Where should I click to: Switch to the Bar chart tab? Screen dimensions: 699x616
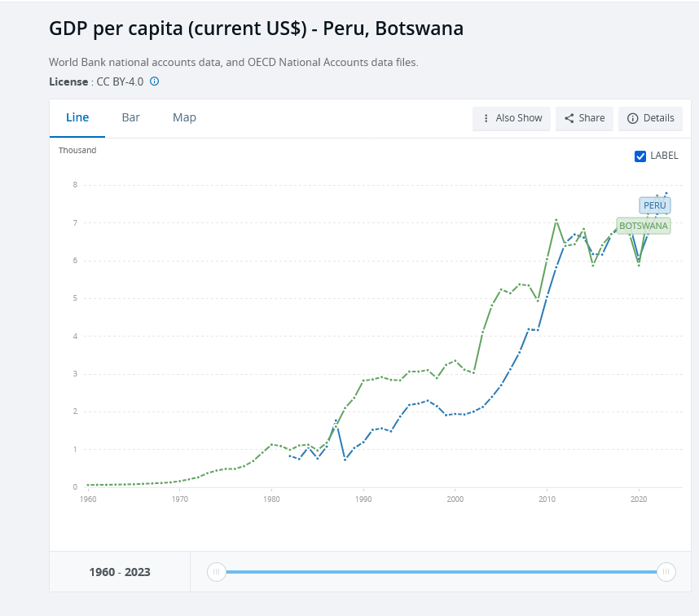tap(131, 117)
